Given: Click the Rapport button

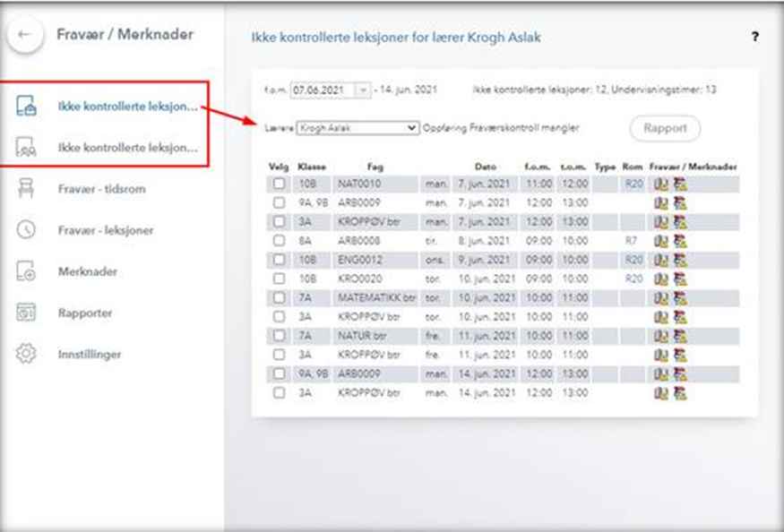Looking at the screenshot, I should click(665, 128).
